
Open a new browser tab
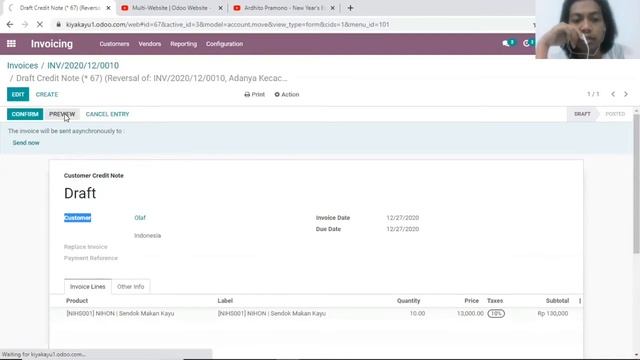350,8
